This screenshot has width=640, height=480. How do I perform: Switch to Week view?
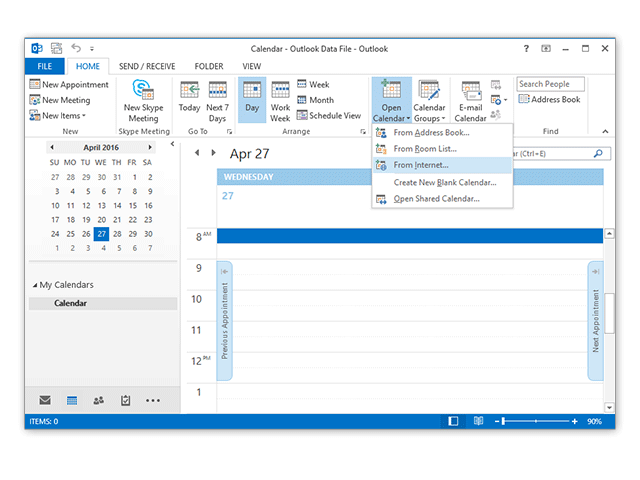tap(313, 84)
